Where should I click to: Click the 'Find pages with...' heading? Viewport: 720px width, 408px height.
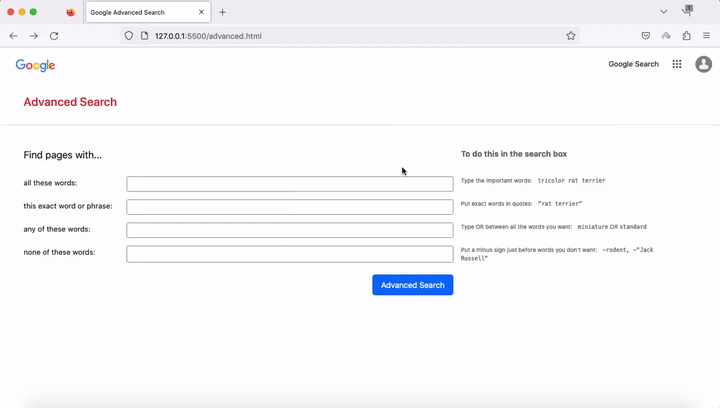click(x=63, y=155)
